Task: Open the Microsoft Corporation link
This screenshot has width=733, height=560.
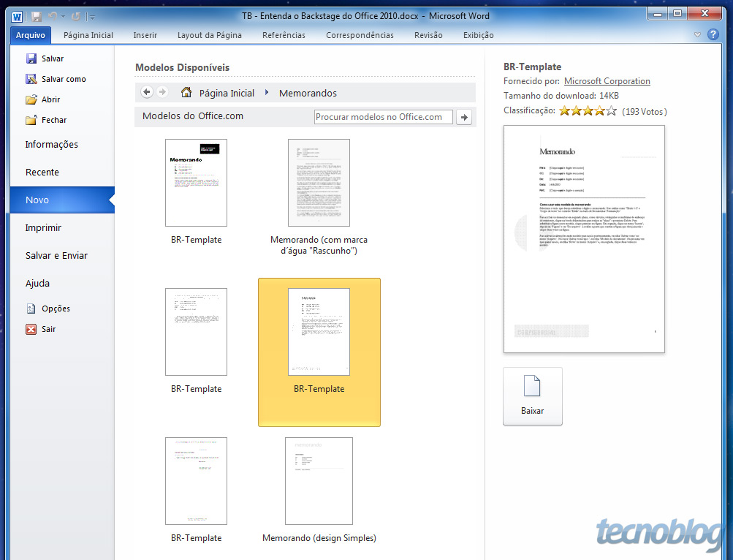Action: click(x=607, y=81)
